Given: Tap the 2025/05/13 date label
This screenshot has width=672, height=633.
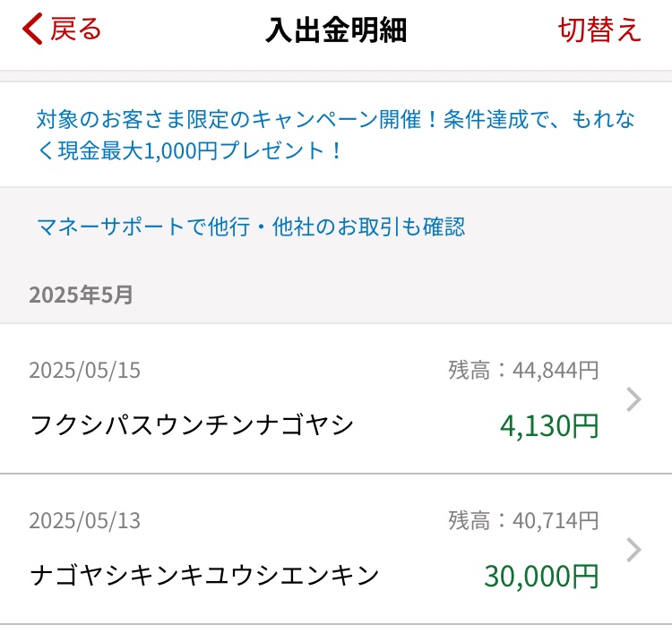Looking at the screenshot, I should (x=84, y=521).
